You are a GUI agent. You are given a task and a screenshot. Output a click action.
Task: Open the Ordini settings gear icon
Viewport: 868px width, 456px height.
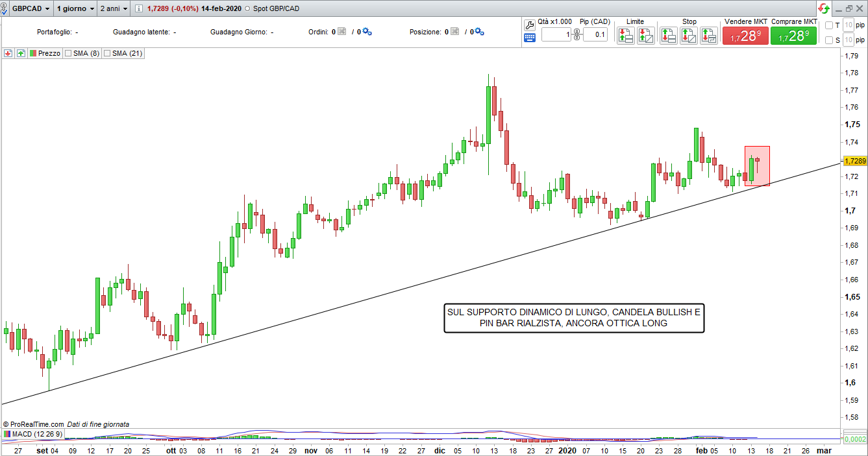(367, 31)
